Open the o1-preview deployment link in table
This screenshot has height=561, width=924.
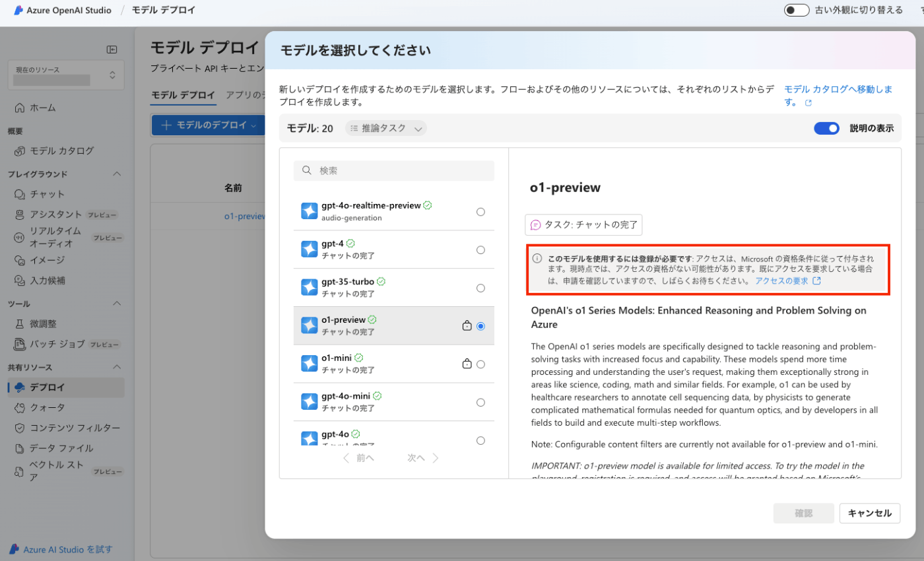click(244, 216)
